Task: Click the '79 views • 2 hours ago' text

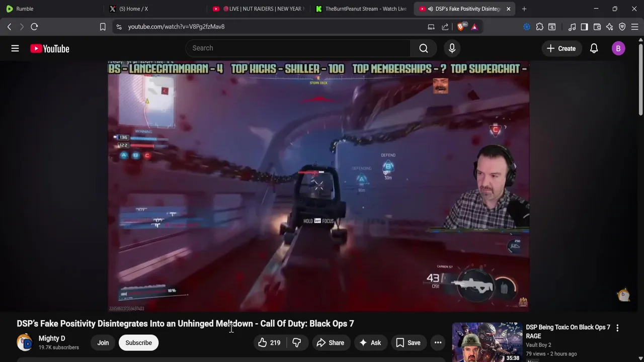Action: 551,354
